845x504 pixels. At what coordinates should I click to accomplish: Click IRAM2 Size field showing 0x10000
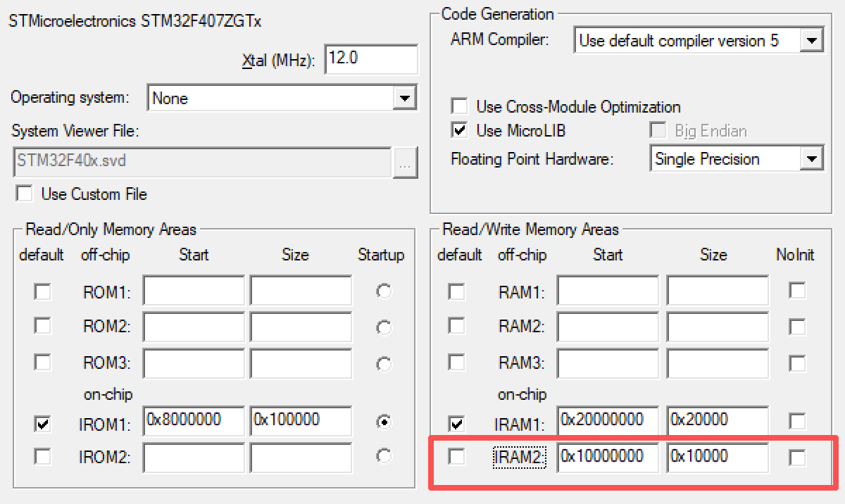tap(718, 458)
